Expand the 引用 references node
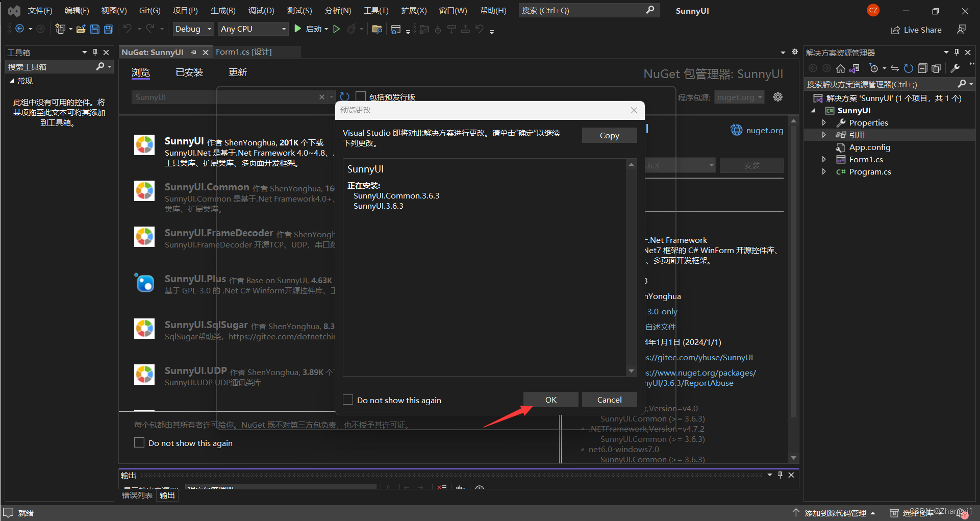Screen dimensions: 980x521 pos(824,135)
